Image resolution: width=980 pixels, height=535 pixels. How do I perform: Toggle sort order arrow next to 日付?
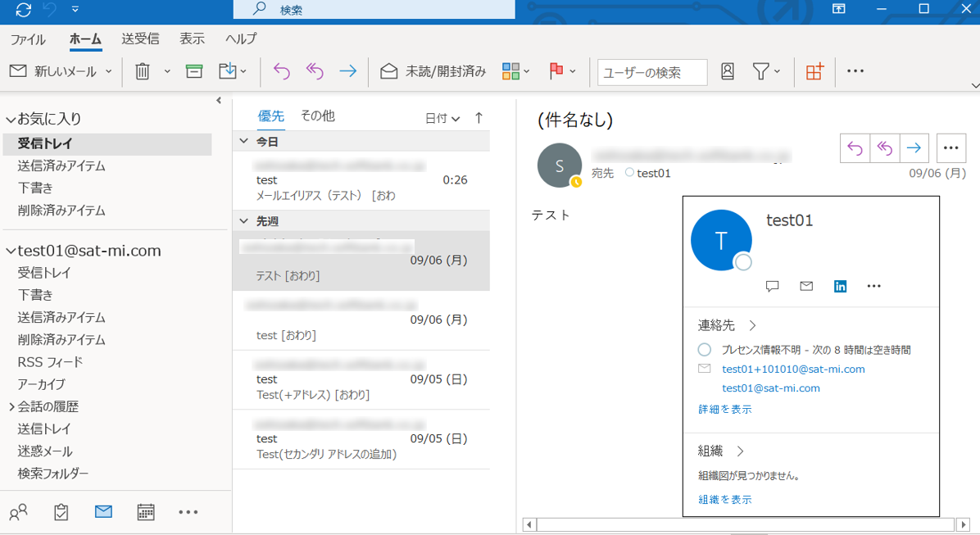click(479, 117)
